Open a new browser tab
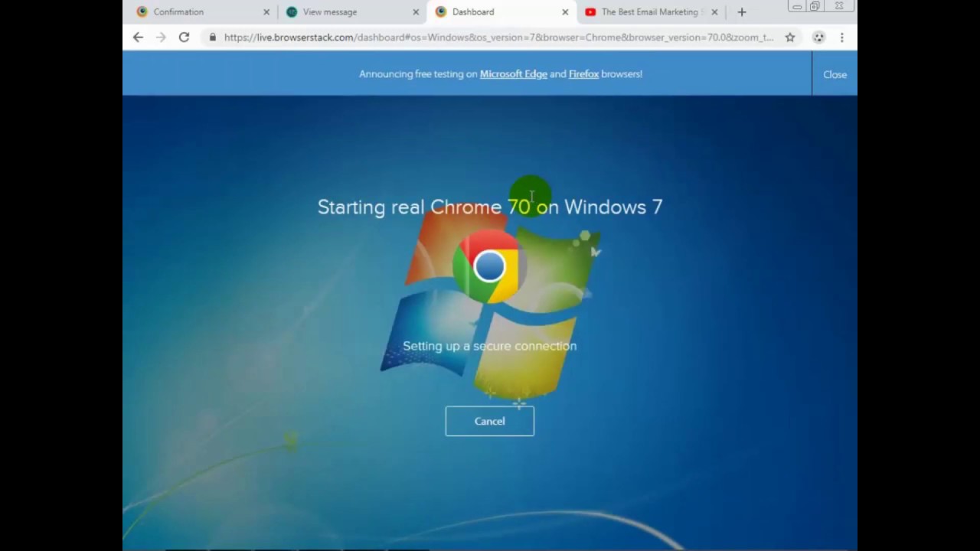 coord(741,12)
